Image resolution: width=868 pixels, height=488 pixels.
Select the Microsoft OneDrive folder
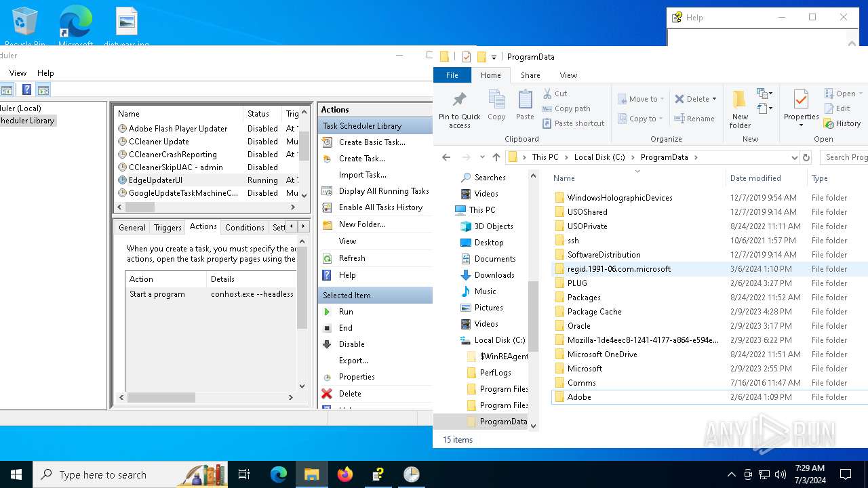602,354
